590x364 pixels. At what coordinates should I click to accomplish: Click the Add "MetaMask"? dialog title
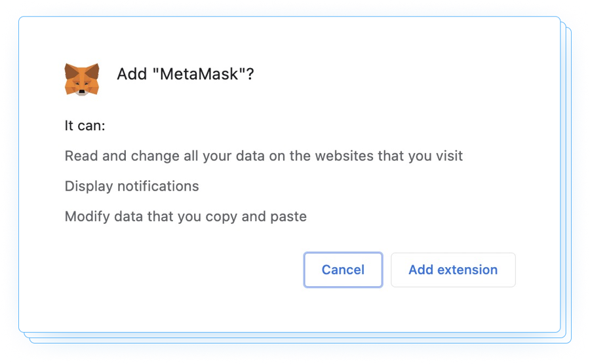tap(185, 74)
